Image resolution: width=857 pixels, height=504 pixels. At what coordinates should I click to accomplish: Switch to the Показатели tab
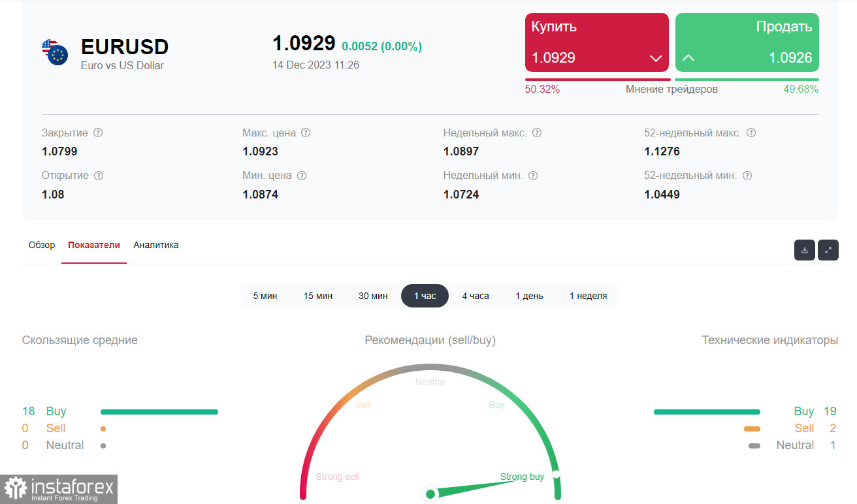tap(94, 245)
